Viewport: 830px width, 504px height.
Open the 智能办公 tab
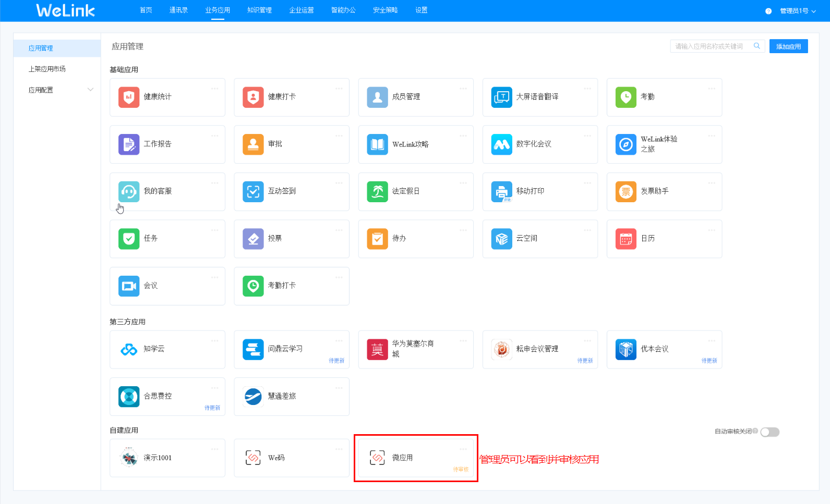[x=343, y=10]
